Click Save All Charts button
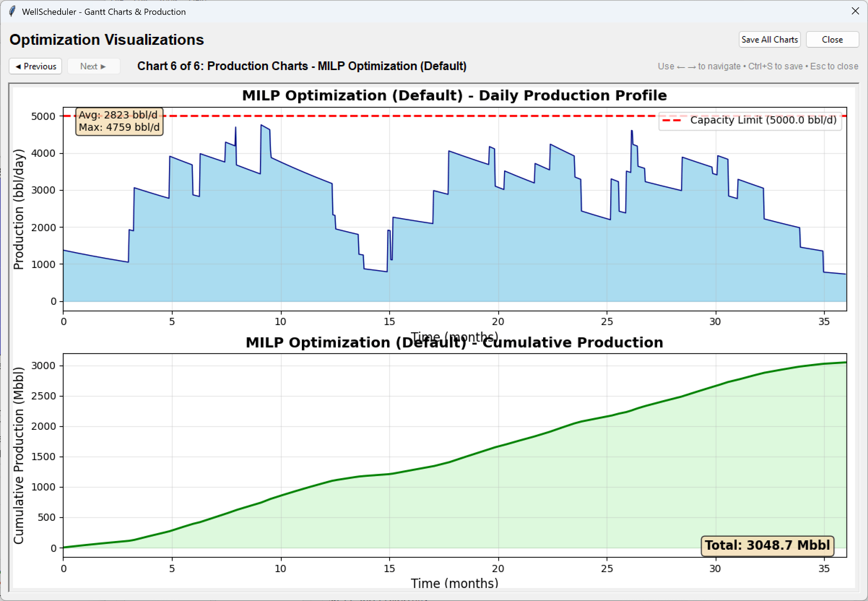Viewport: 868px width, 601px height. coord(769,39)
